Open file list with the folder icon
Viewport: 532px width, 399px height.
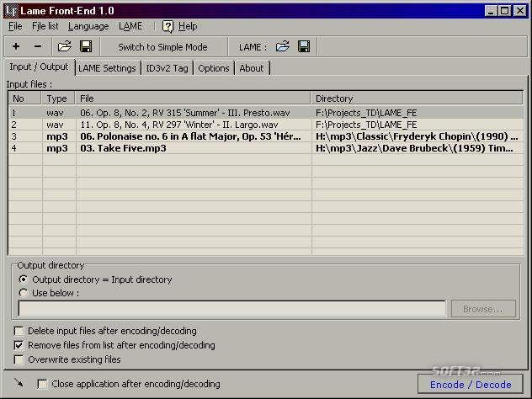65,46
